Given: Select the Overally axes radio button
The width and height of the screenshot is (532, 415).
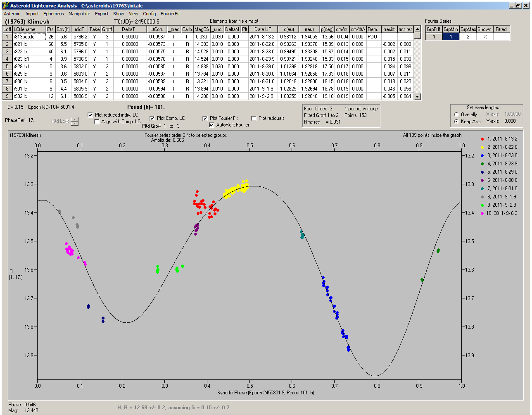Looking at the screenshot, I should pos(456,114).
